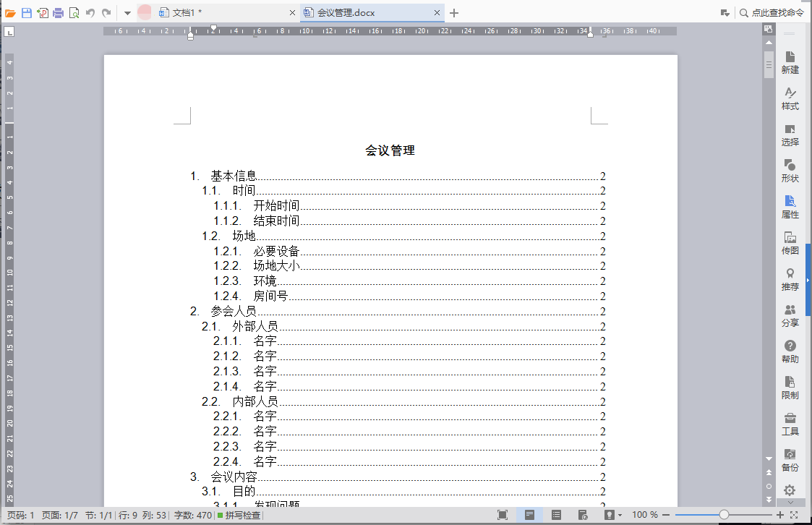Select the page layout view icon
This screenshot has width=812, height=525.
tap(529, 515)
